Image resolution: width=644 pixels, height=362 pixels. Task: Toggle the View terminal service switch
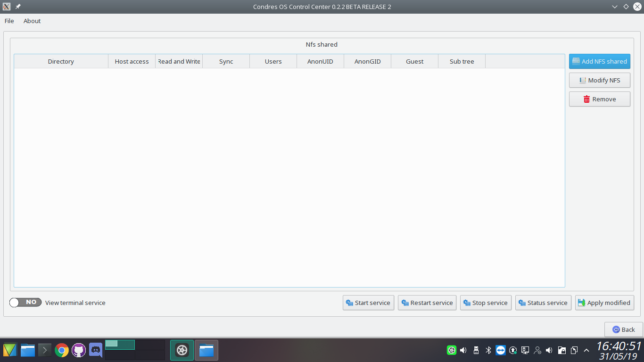pyautogui.click(x=25, y=303)
